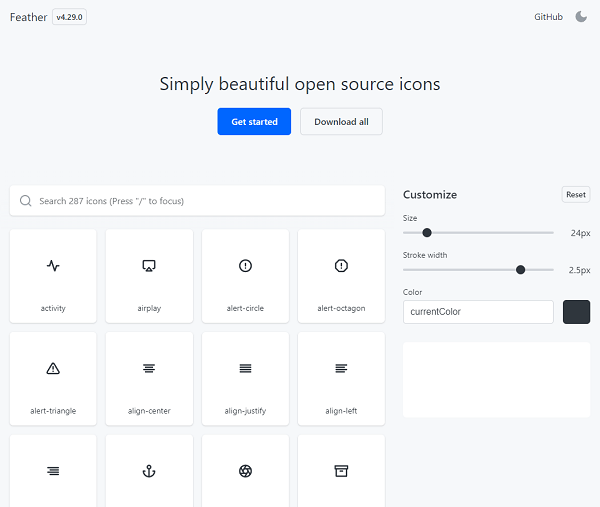Pick the align-left icon
This screenshot has width=600, height=507.
[341, 378]
